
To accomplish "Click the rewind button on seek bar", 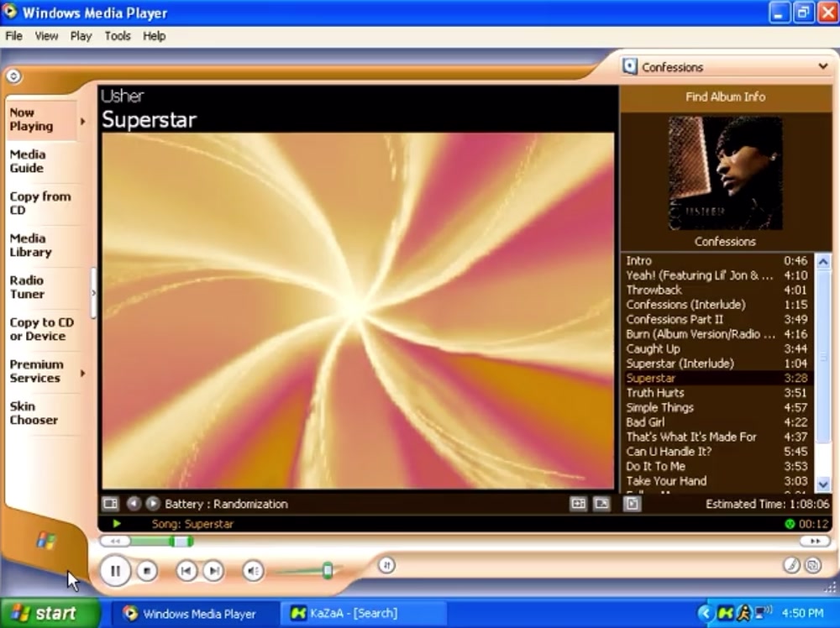I will click(115, 542).
